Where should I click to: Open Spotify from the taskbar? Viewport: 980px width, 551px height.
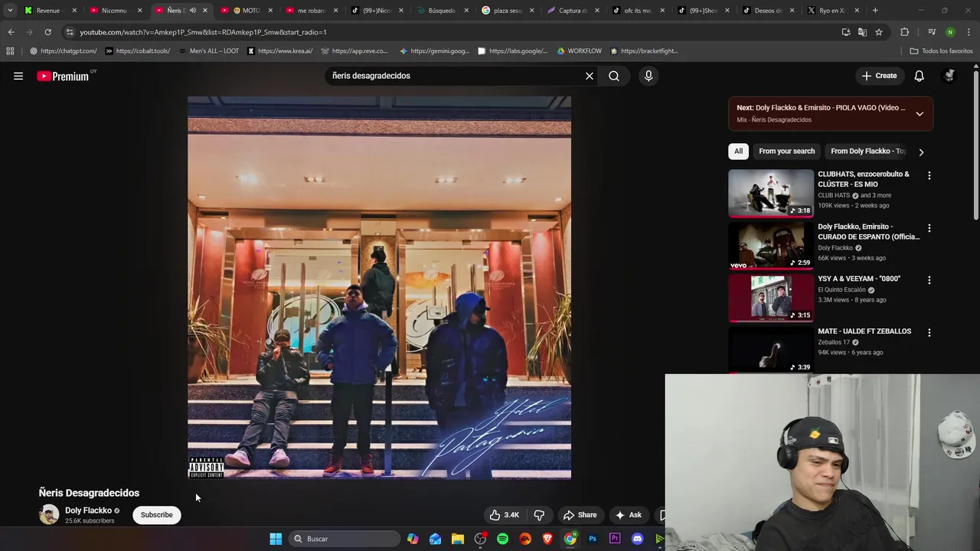pyautogui.click(x=502, y=539)
